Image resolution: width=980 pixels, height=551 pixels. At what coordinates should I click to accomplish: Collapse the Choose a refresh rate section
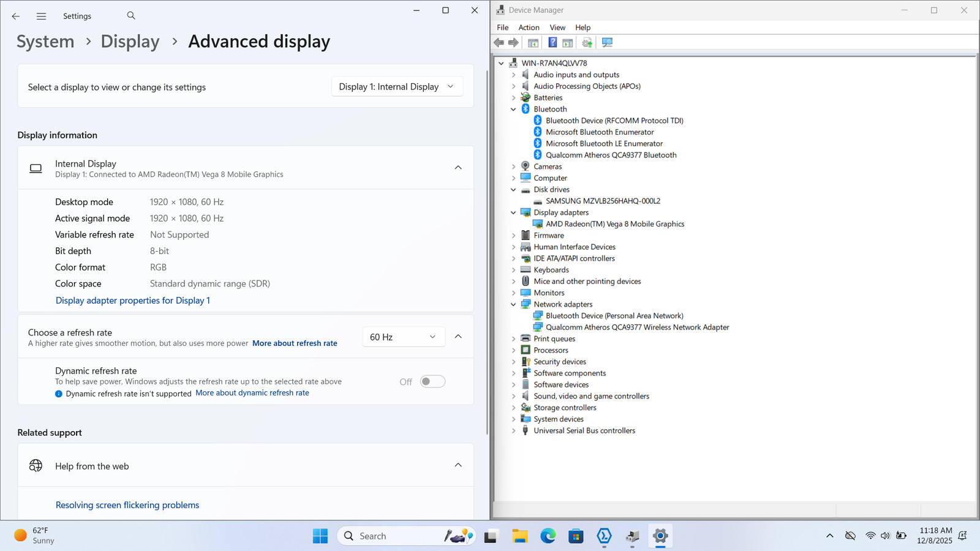[x=458, y=337]
